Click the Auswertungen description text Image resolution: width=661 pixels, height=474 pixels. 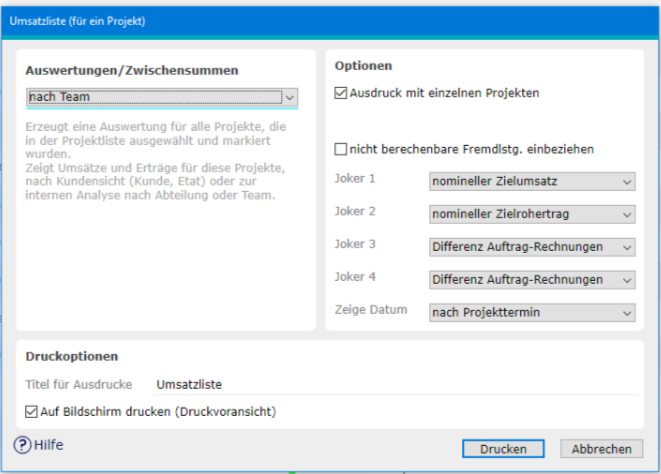coord(156,161)
